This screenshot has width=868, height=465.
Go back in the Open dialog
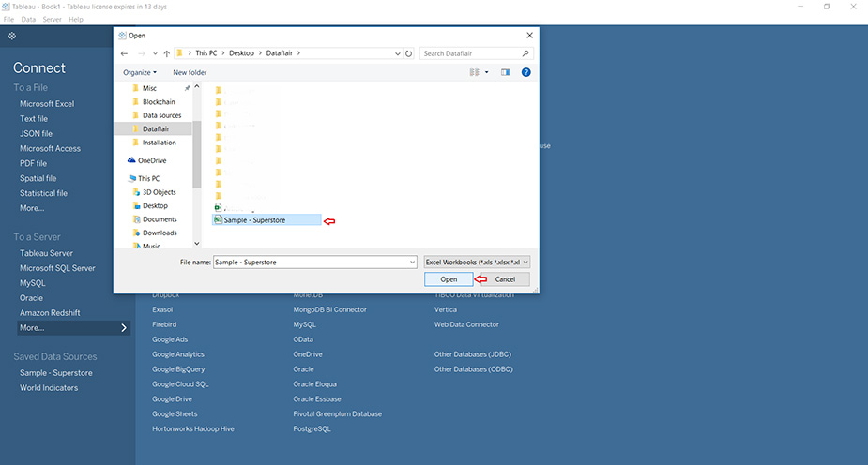coord(124,53)
